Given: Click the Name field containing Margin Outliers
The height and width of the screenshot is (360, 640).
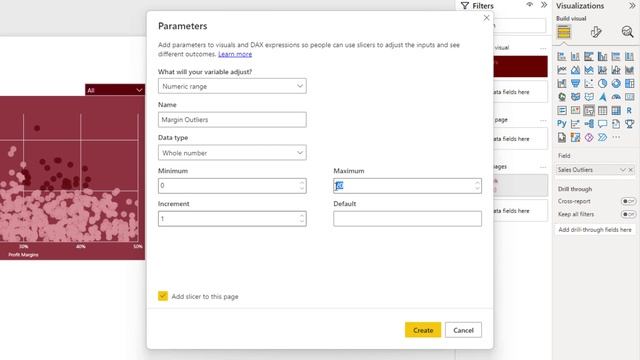Looking at the screenshot, I should pos(232,120).
